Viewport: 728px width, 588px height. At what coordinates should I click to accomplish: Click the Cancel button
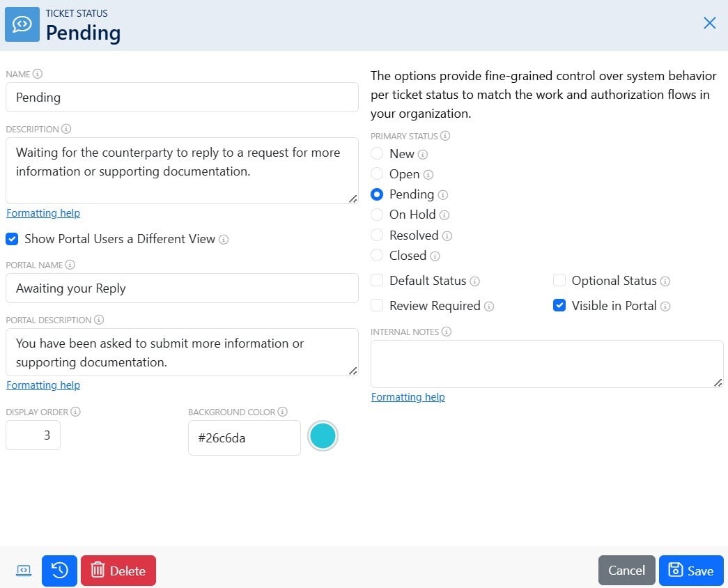(x=627, y=571)
